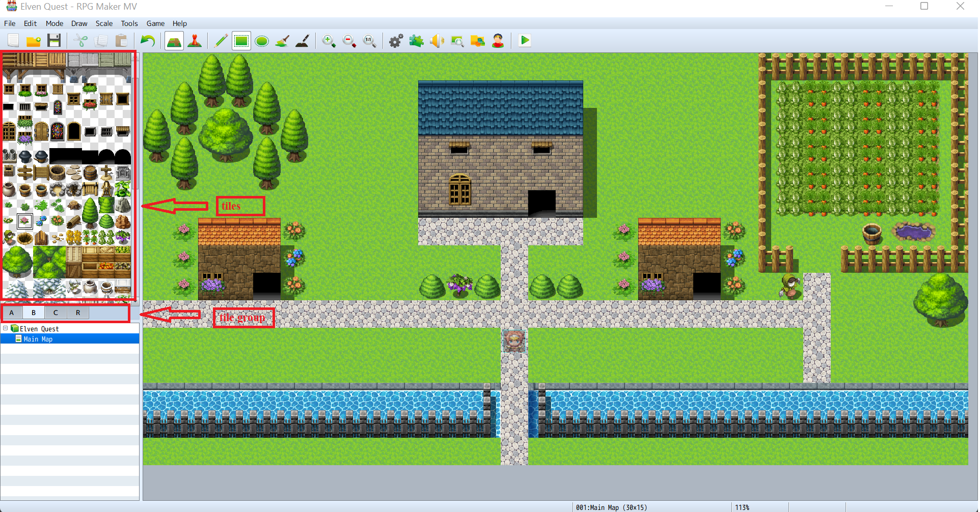The width and height of the screenshot is (980, 512).
Task: Switch to tileset tab R
Action: click(78, 312)
